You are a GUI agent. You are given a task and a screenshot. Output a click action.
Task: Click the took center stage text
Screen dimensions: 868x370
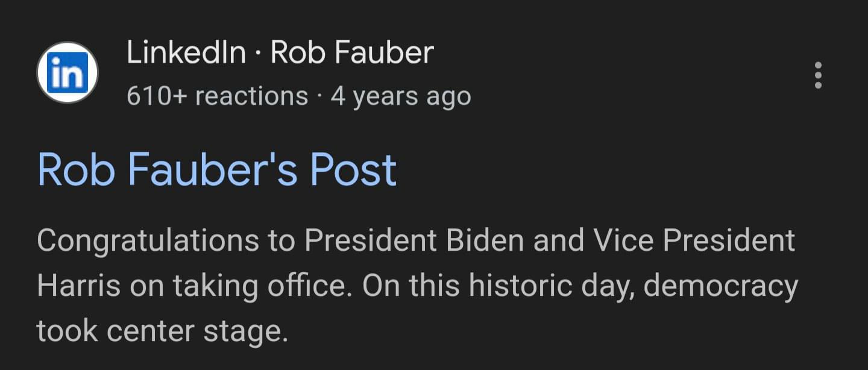163,331
